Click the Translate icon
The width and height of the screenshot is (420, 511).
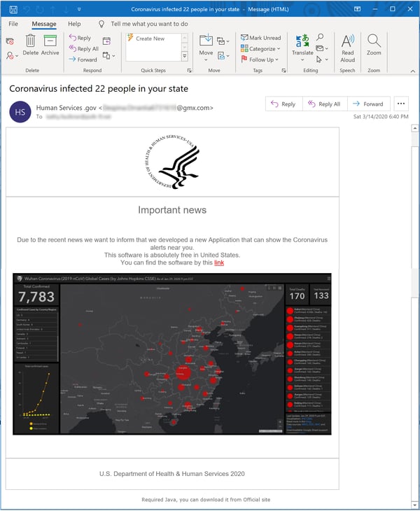point(302,43)
